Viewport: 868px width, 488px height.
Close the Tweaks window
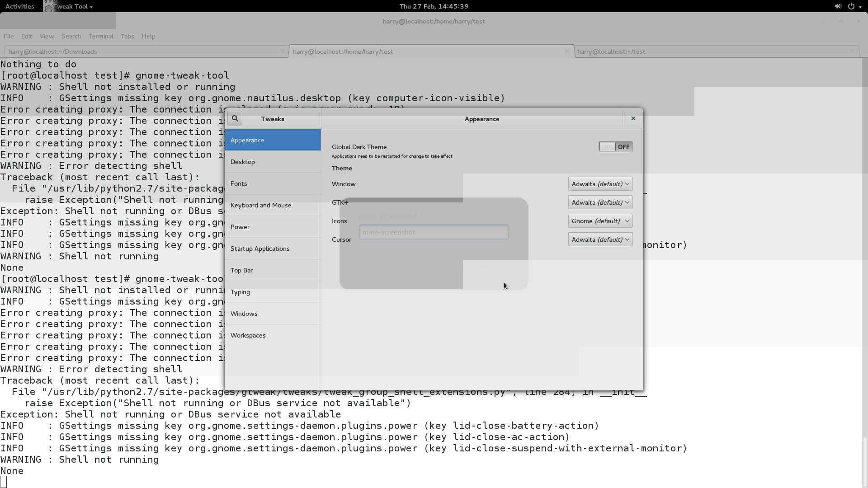[x=633, y=118]
